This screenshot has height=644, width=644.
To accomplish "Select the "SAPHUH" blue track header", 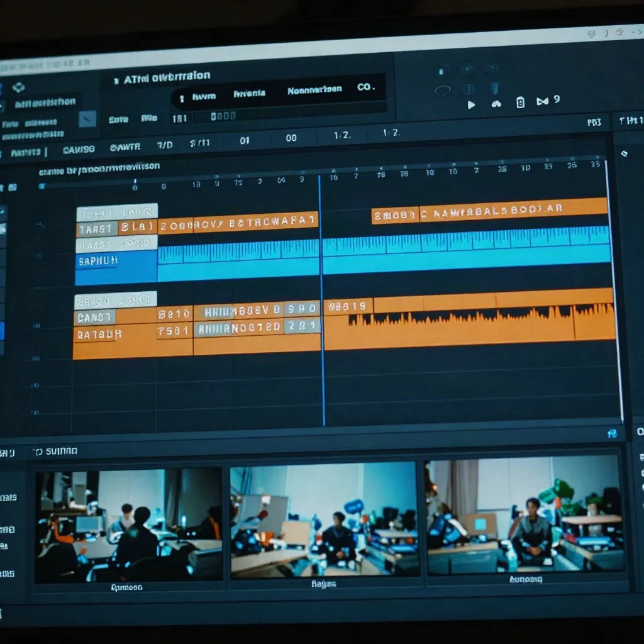I will (x=116, y=268).
